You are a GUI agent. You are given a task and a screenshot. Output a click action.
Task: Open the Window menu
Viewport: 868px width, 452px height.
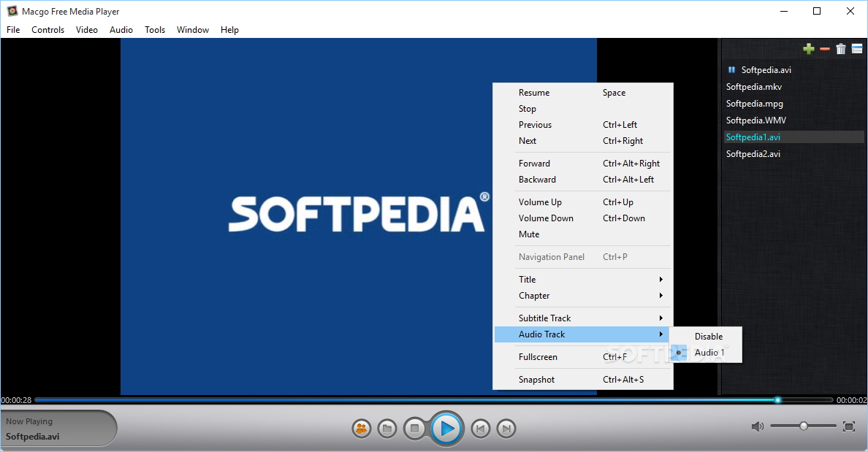[x=193, y=30]
